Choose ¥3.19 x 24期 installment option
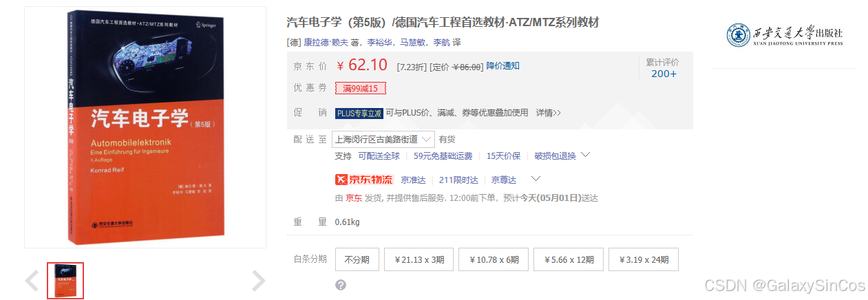The image size is (868, 300). [644, 259]
